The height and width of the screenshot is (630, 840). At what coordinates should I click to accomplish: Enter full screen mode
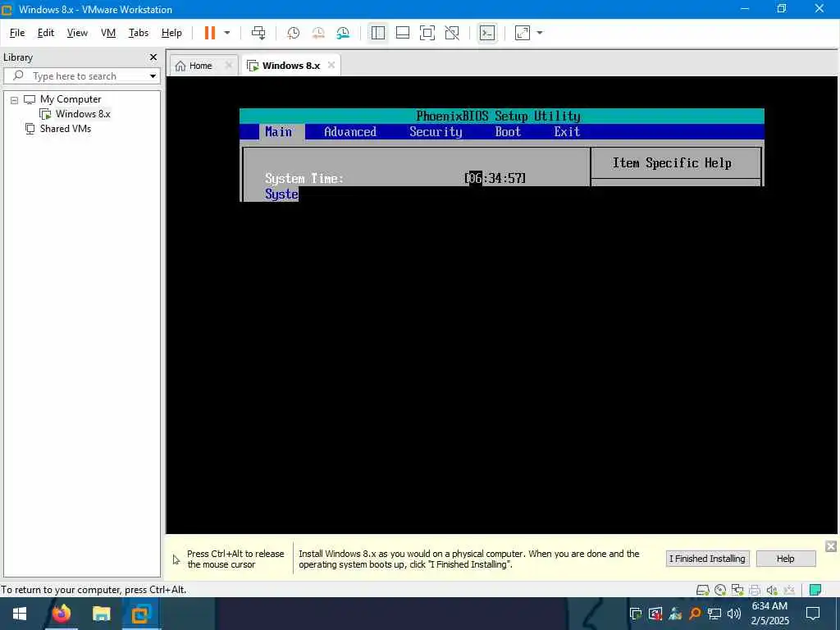click(x=427, y=33)
